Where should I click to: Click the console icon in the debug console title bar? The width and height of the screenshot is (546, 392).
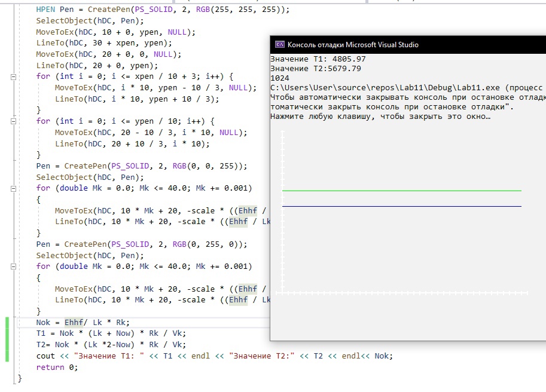(280, 45)
